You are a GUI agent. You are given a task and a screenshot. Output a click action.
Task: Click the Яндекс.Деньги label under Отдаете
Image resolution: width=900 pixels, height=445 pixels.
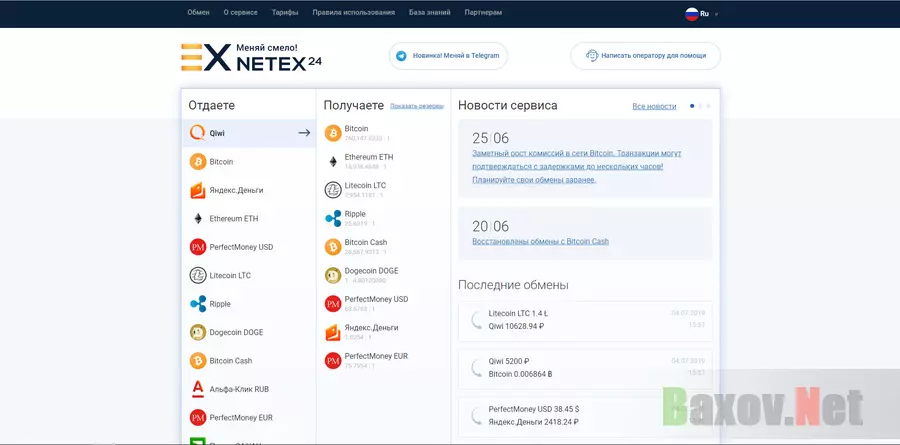pyautogui.click(x=236, y=190)
